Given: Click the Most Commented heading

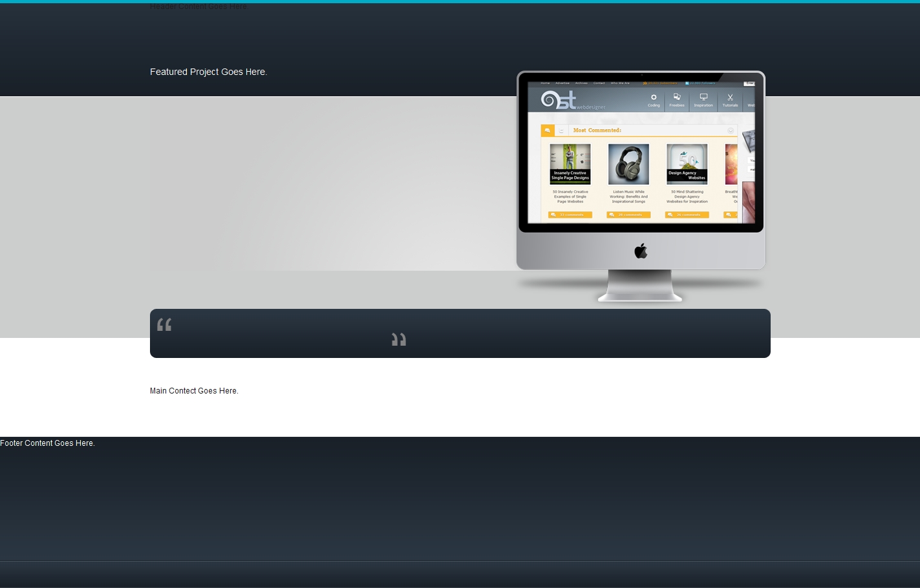Looking at the screenshot, I should coord(597,131).
